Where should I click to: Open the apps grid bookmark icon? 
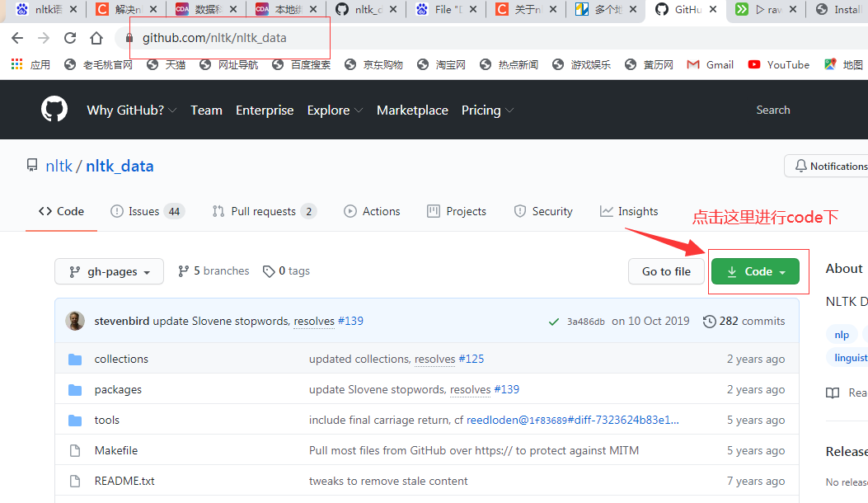[16, 64]
